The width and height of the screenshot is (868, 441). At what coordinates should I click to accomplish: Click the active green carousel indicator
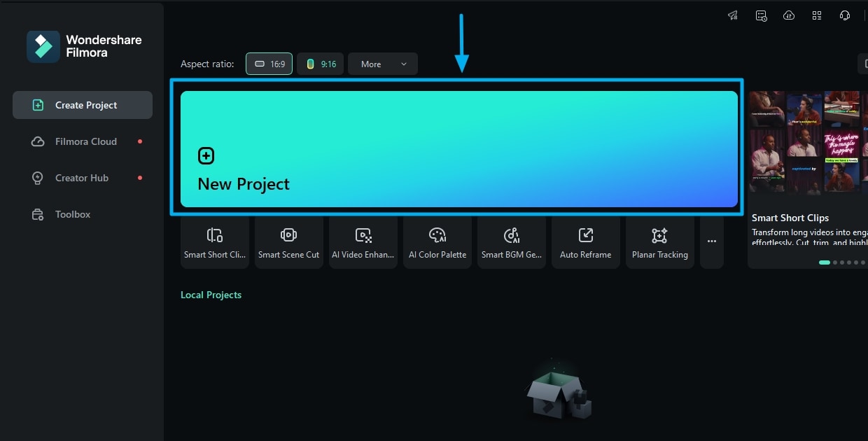tap(825, 262)
